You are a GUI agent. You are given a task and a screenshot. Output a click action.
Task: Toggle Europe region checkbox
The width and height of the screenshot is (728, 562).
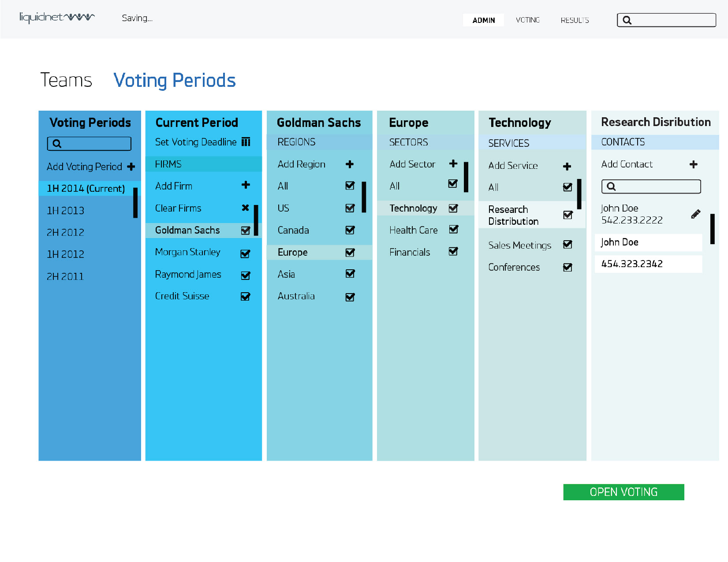[350, 253]
